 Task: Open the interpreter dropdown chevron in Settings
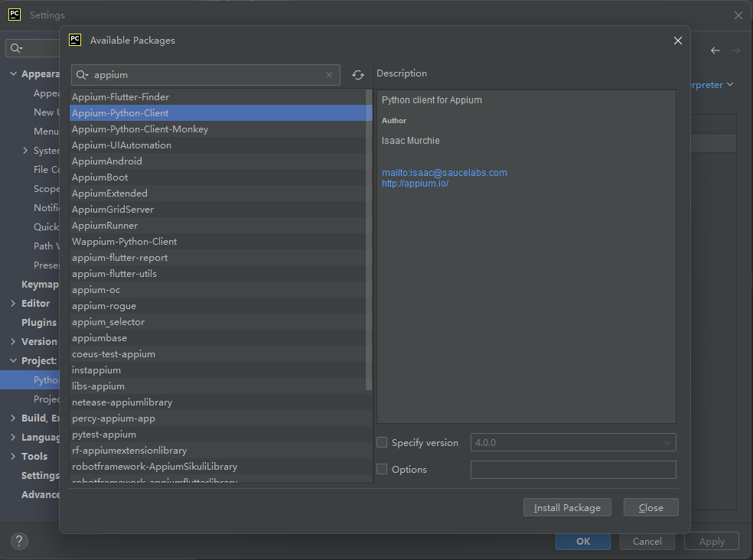click(730, 84)
